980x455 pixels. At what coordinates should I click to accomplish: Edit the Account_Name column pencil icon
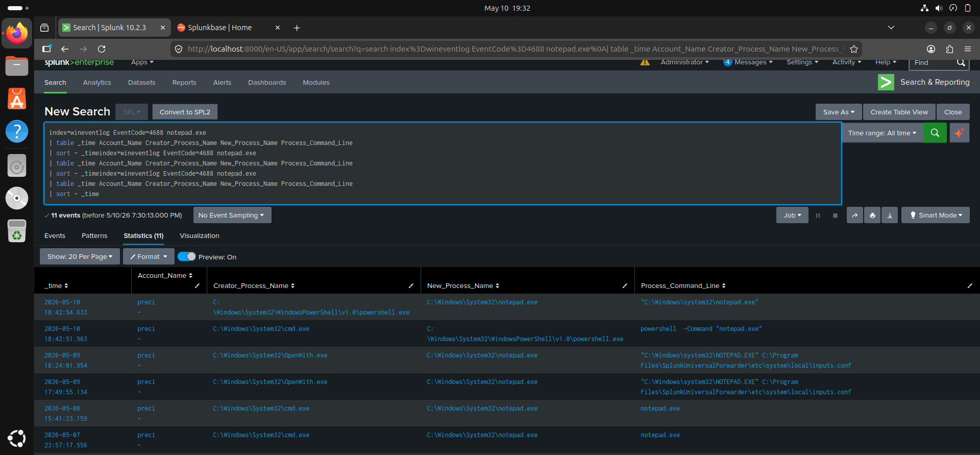tap(197, 286)
